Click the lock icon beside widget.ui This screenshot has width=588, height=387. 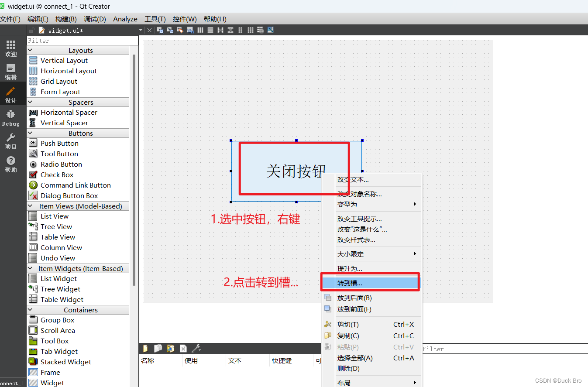tap(31, 30)
